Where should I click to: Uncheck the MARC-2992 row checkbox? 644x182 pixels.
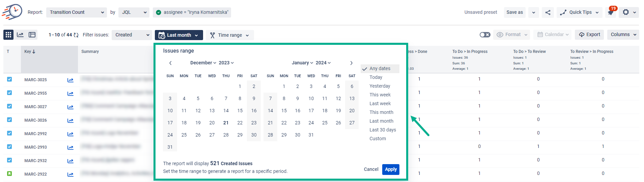[x=9, y=133]
